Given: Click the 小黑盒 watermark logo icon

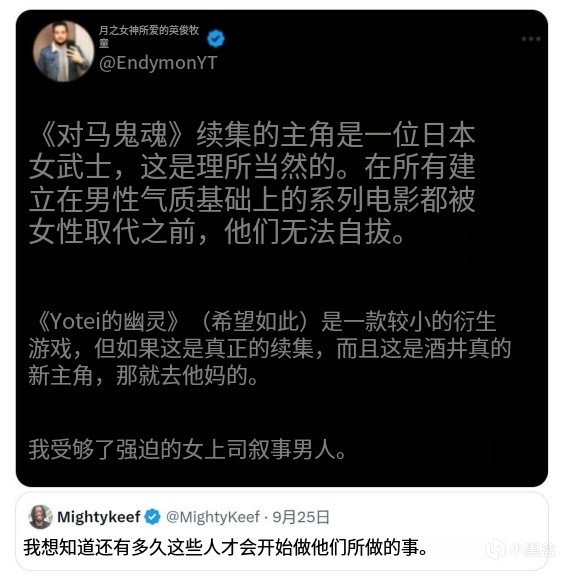Looking at the screenshot, I should pos(496,550).
